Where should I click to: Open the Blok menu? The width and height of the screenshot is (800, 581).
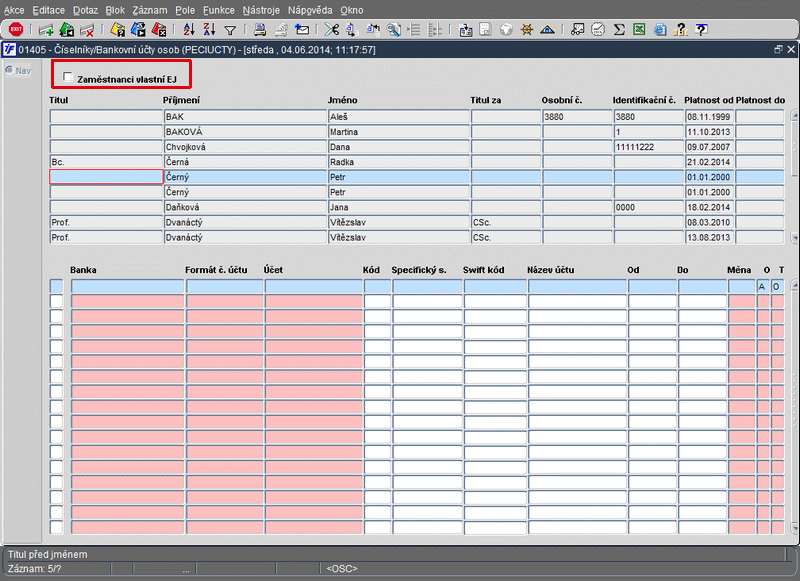115,10
